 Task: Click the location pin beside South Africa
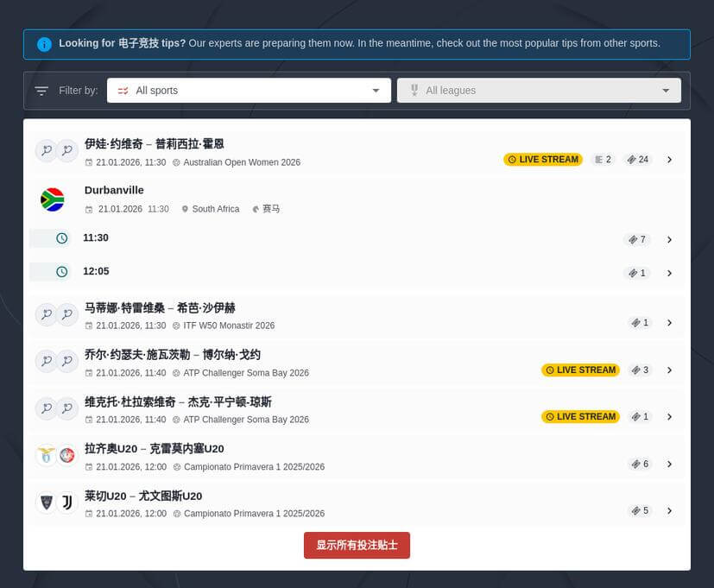[x=185, y=209]
